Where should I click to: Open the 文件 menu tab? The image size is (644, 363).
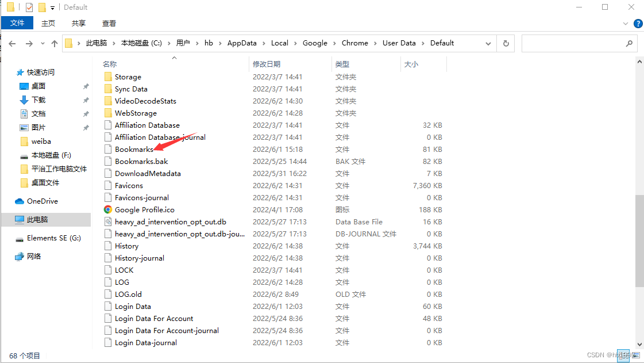[x=17, y=23]
